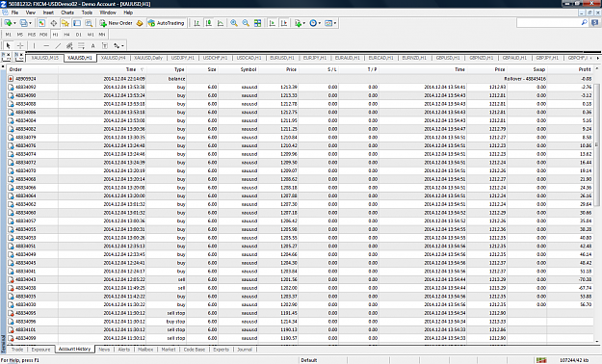
Task: Open the Experts terminal tab
Action: pyautogui.click(x=222, y=350)
